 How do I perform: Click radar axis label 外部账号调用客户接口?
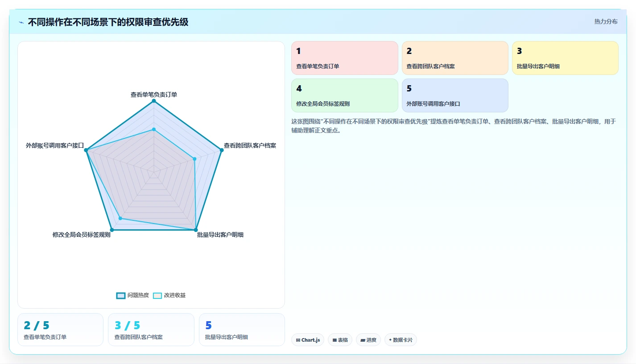click(55, 145)
